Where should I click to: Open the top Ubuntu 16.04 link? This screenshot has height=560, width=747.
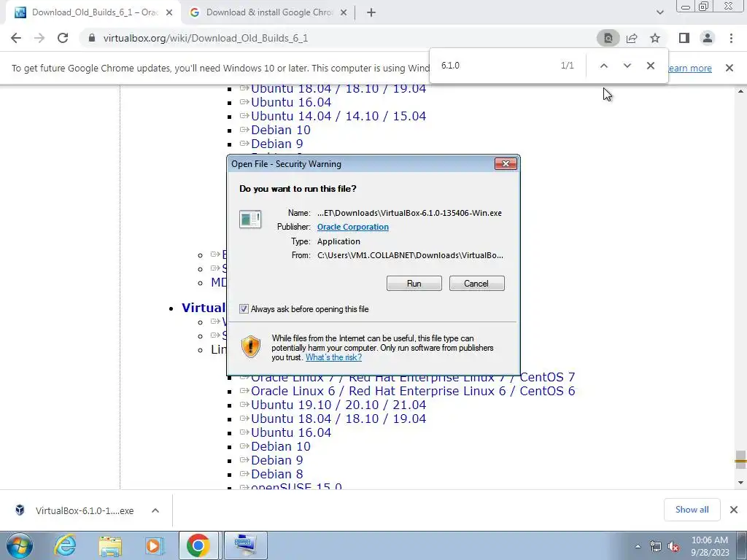point(291,102)
